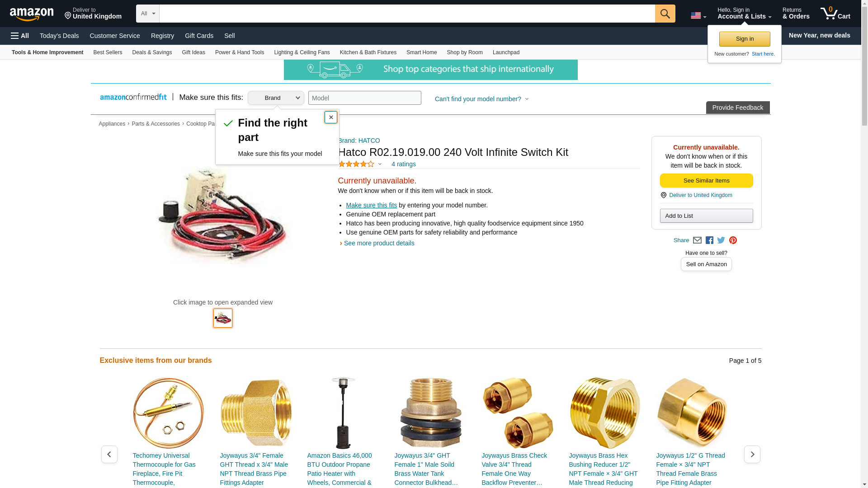Click See Similar Items button
The height and width of the screenshot is (488, 868).
[706, 181]
